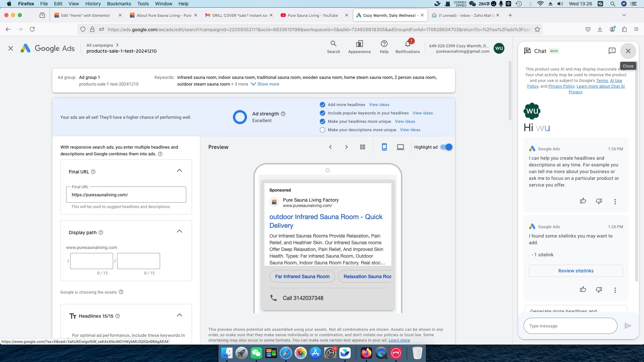The image size is (644, 362).
Task: Open the chat feedback icon
Action: [612, 51]
